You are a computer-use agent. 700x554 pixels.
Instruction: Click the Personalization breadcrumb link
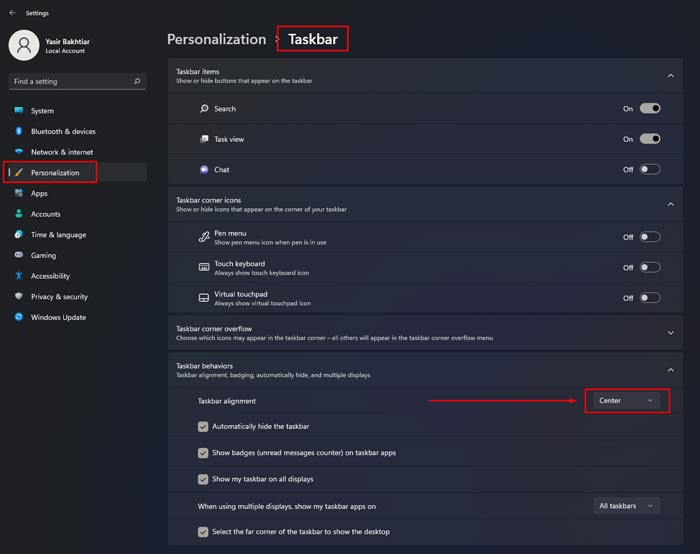click(x=216, y=40)
